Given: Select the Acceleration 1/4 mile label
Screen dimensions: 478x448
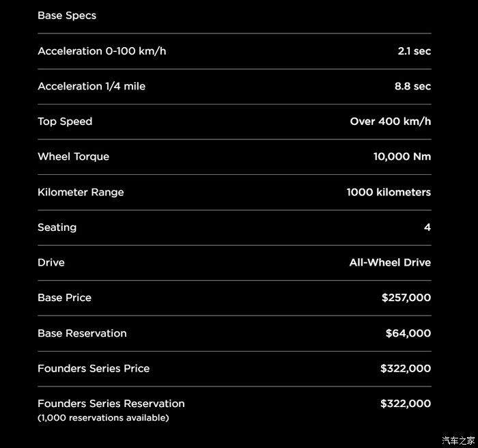Looking at the screenshot, I should coord(92,86).
